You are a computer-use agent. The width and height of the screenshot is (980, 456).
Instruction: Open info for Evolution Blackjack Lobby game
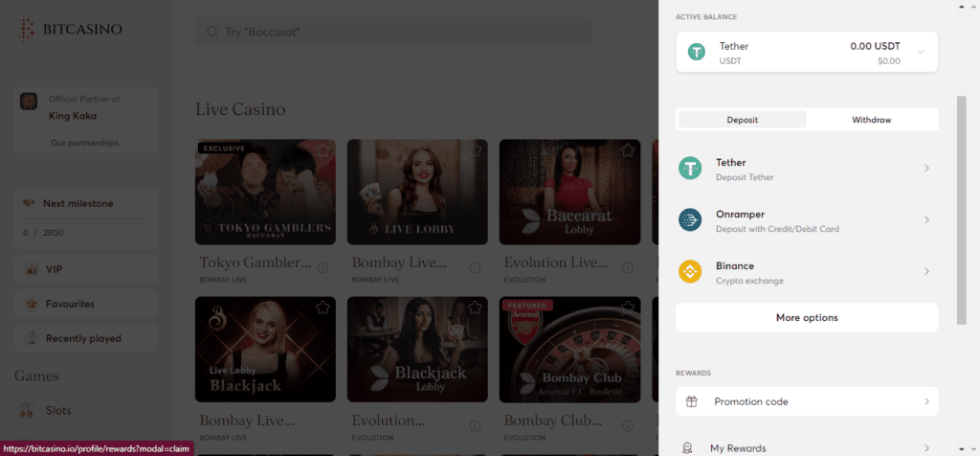[x=475, y=425]
